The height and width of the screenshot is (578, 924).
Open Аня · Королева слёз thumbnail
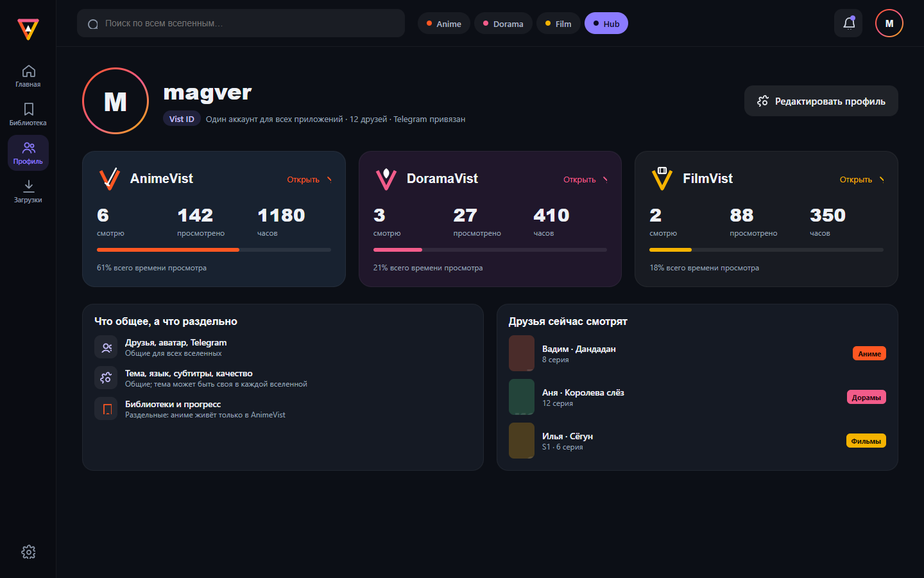click(x=522, y=397)
